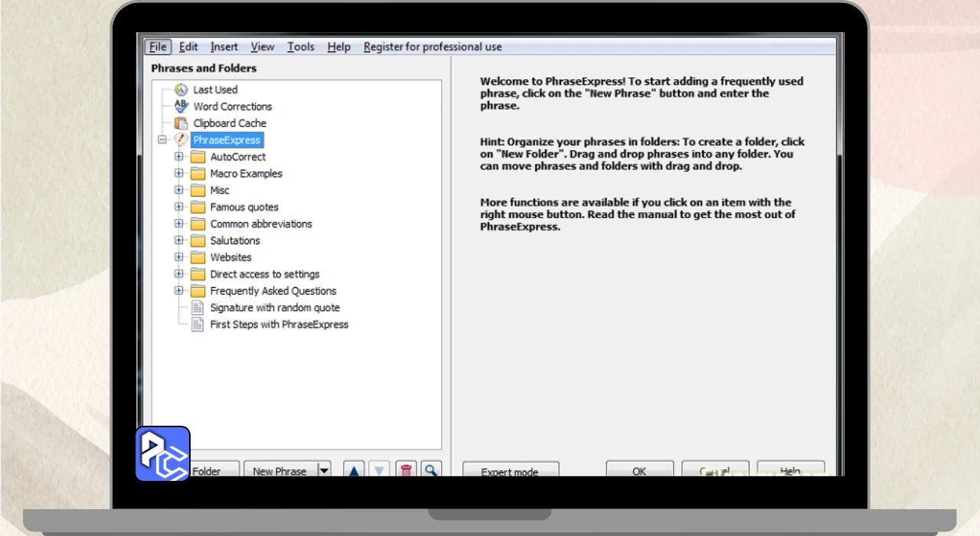This screenshot has height=536, width=980.
Task: Open the File menu
Action: click(158, 47)
